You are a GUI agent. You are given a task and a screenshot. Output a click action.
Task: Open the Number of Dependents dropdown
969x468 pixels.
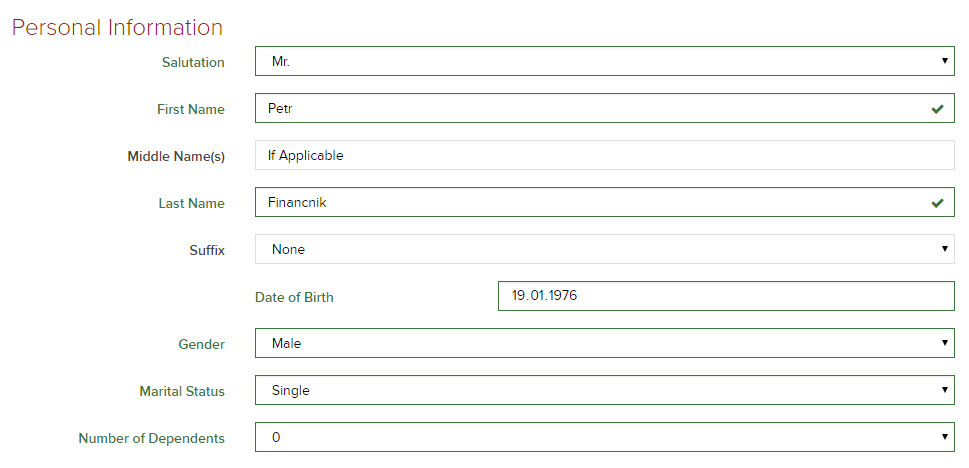(604, 437)
